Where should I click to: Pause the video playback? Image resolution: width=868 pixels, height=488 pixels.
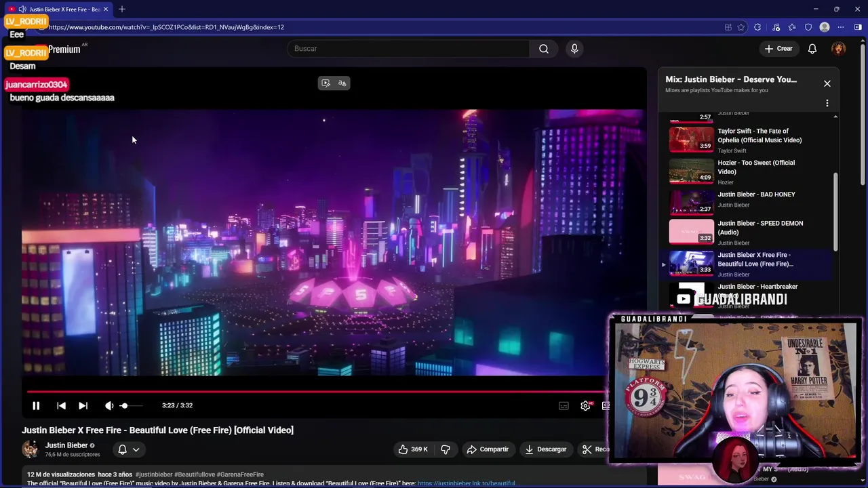coord(36,405)
